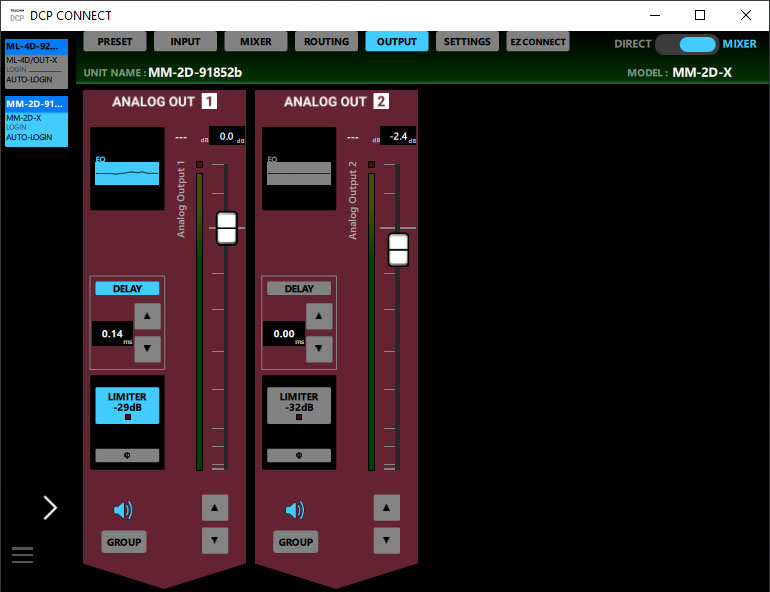The width and height of the screenshot is (770, 592).
Task: Open the SETTINGS tab
Action: [467, 42]
